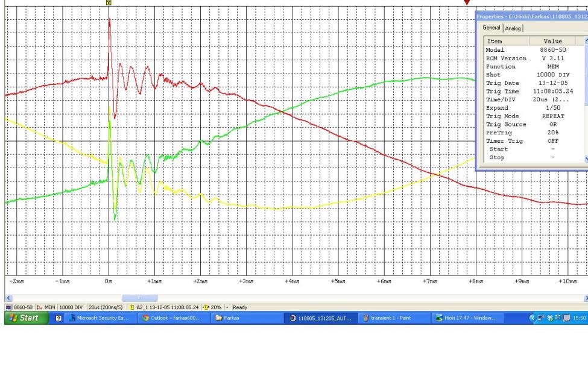The image size is (588, 367).
Task: Click the horizontal scrollbar thumb below the waveform
Action: (139, 298)
